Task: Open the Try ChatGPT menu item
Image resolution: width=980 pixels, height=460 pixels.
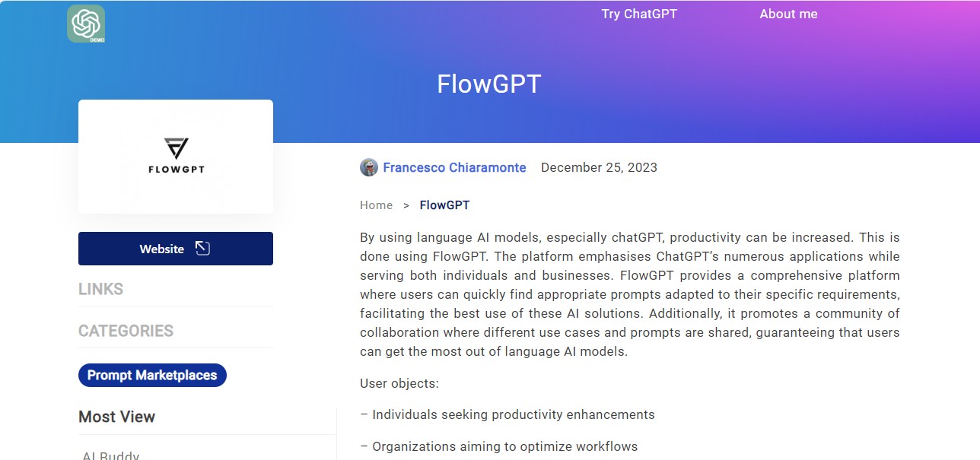Action: (x=639, y=14)
